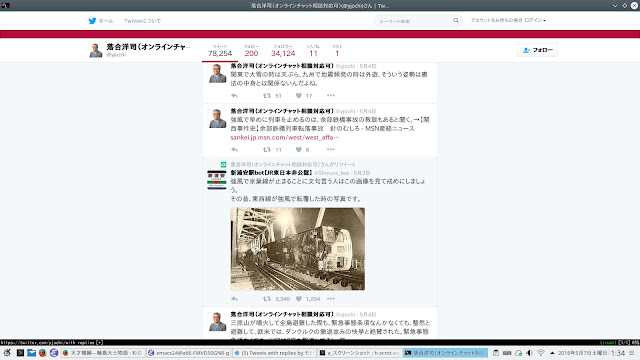Open the 新浦安駅bot account name
Screen dimensions: 640x360
271,173
